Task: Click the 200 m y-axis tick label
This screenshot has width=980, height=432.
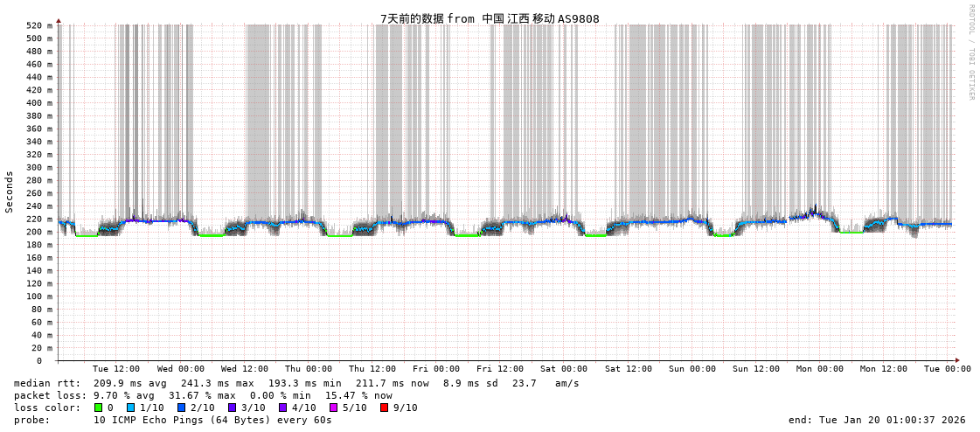Action: [x=38, y=232]
